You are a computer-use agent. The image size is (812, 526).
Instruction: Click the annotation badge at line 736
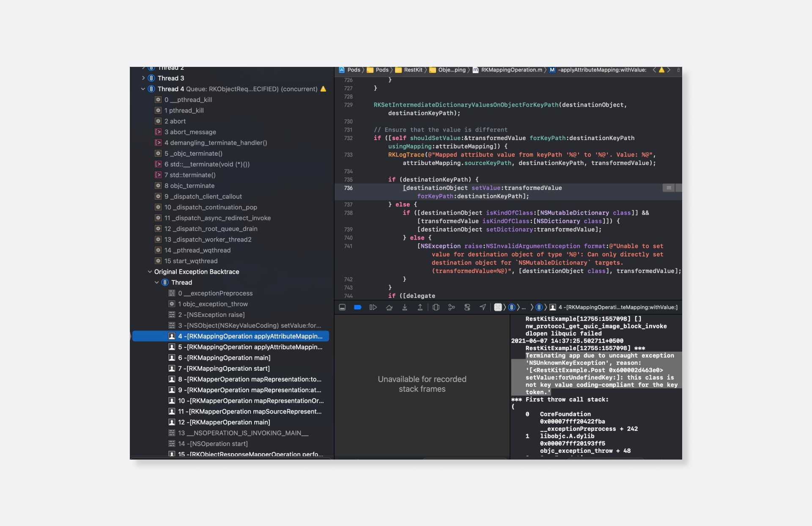669,188
